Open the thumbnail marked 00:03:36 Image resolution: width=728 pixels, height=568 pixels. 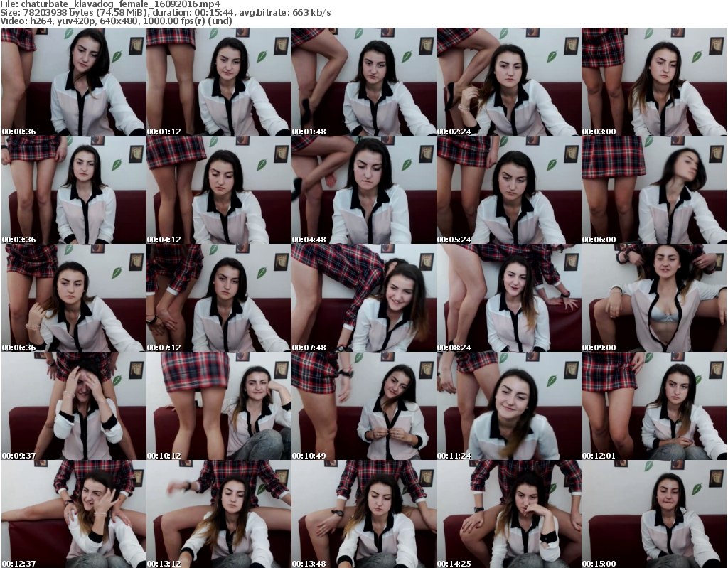coord(74,190)
